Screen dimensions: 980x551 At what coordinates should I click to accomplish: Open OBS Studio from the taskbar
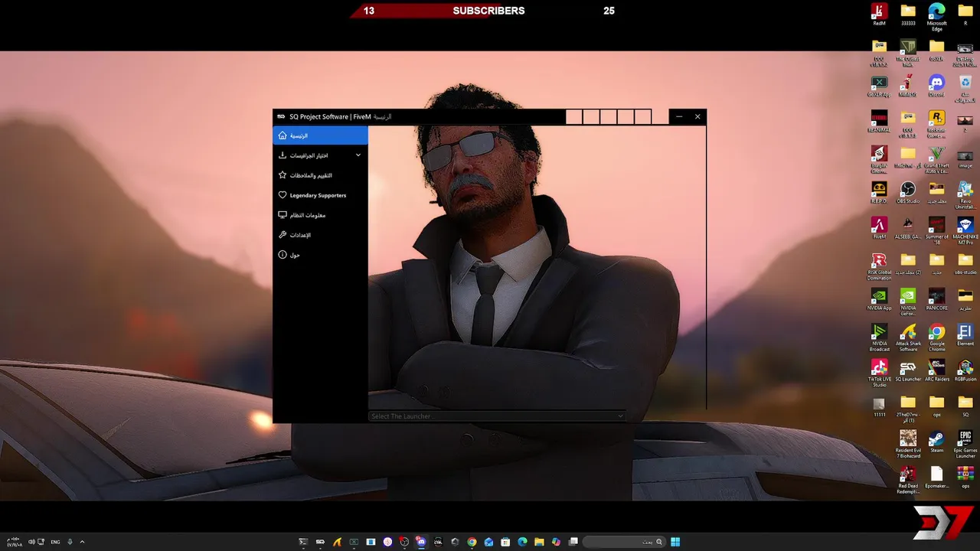coord(403,542)
